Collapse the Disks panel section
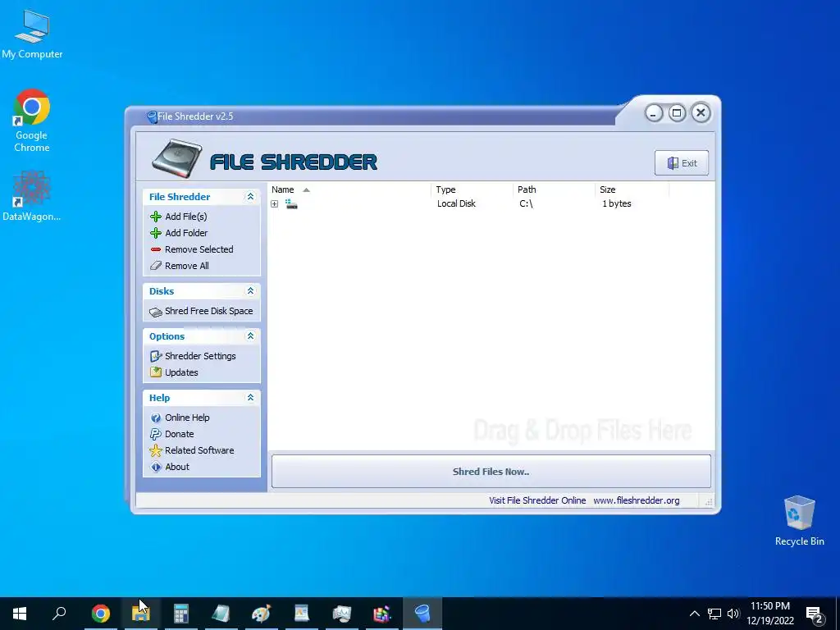 [x=250, y=291]
